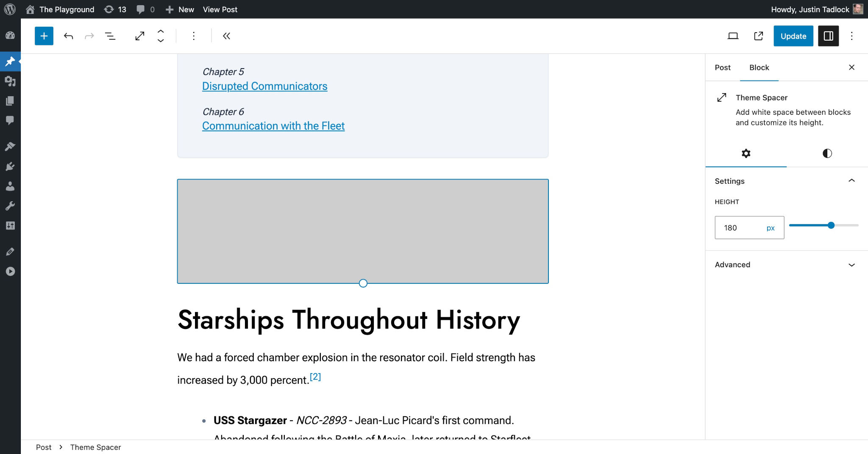The width and height of the screenshot is (868, 454).
Task: Open the Plugins admin sidebar icon
Action: [11, 166]
